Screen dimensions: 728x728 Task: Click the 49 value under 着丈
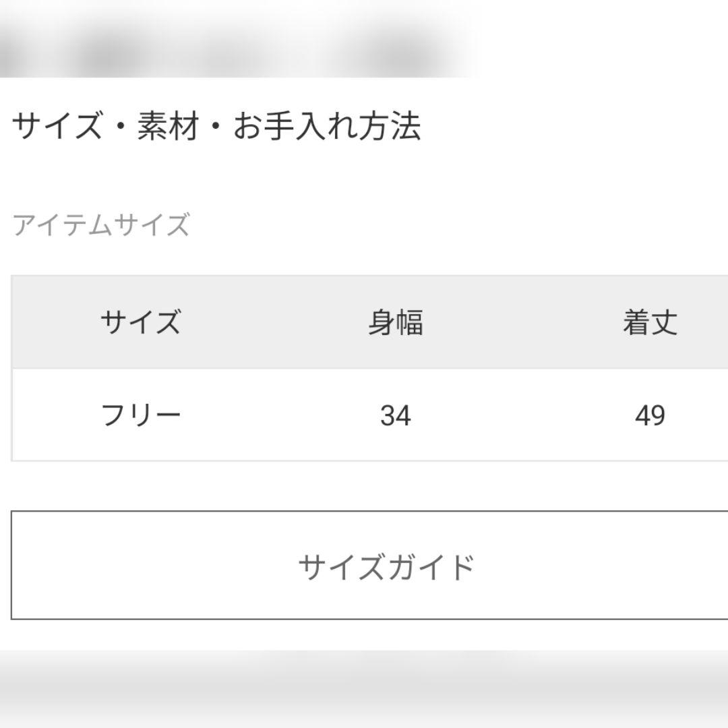[650, 415]
